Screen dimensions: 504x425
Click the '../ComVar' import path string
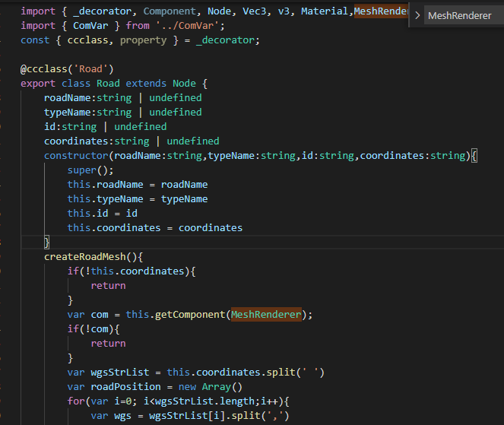(x=187, y=26)
